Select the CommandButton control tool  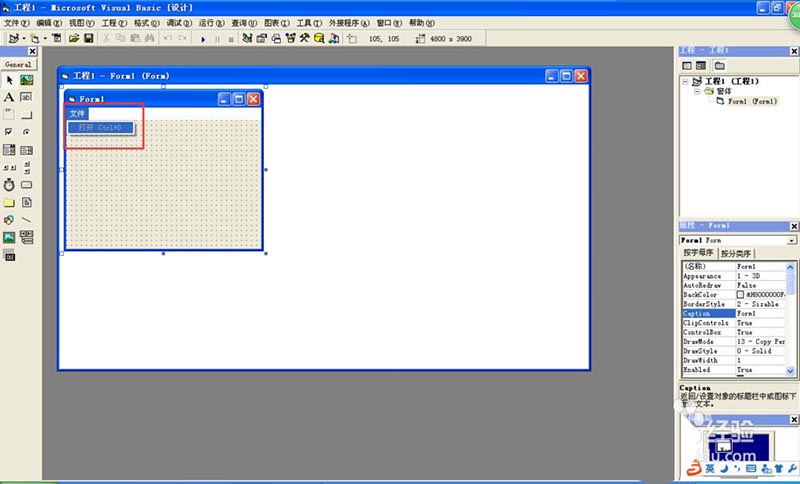(27, 115)
